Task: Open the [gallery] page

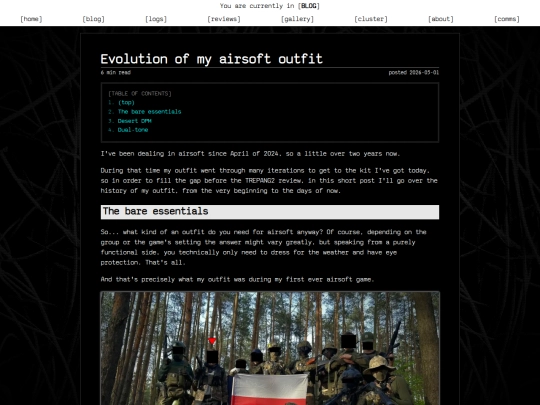Action: click(298, 19)
